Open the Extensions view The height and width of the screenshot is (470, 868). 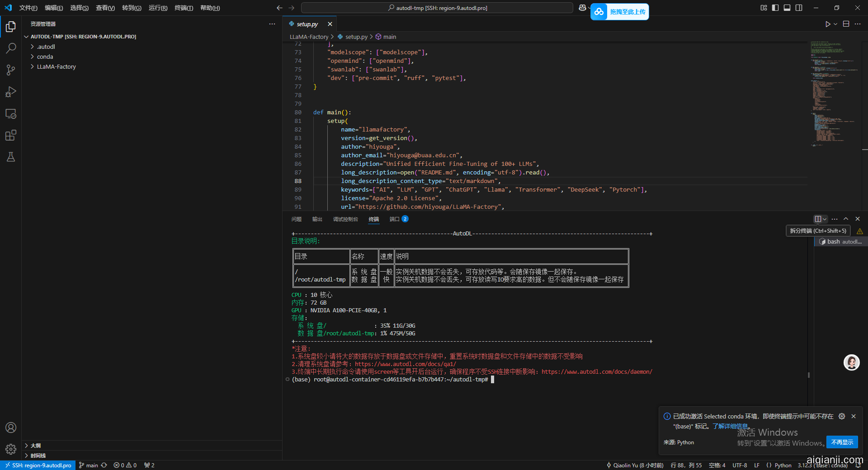point(11,136)
